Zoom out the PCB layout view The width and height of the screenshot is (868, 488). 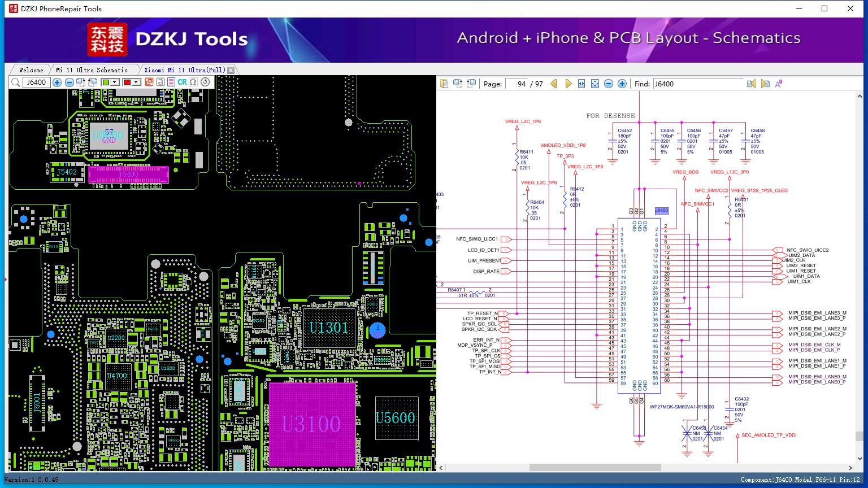70,82
